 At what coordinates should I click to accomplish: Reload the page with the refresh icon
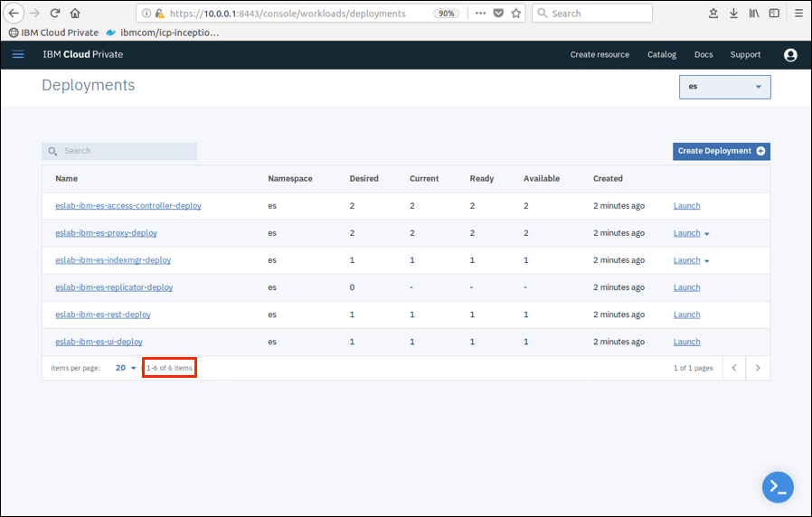tap(55, 13)
